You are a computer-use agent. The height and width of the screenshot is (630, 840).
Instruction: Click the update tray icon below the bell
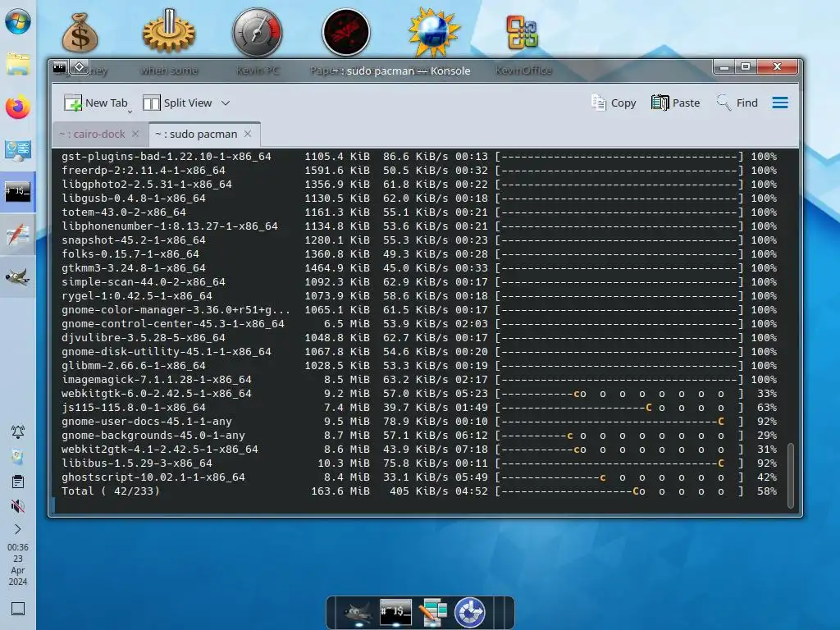[18, 456]
